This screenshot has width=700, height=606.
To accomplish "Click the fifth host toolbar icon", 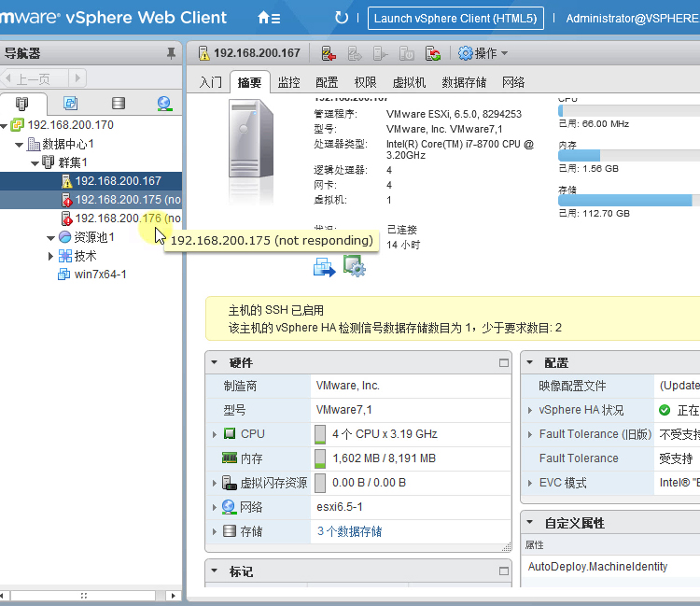I will 432,53.
